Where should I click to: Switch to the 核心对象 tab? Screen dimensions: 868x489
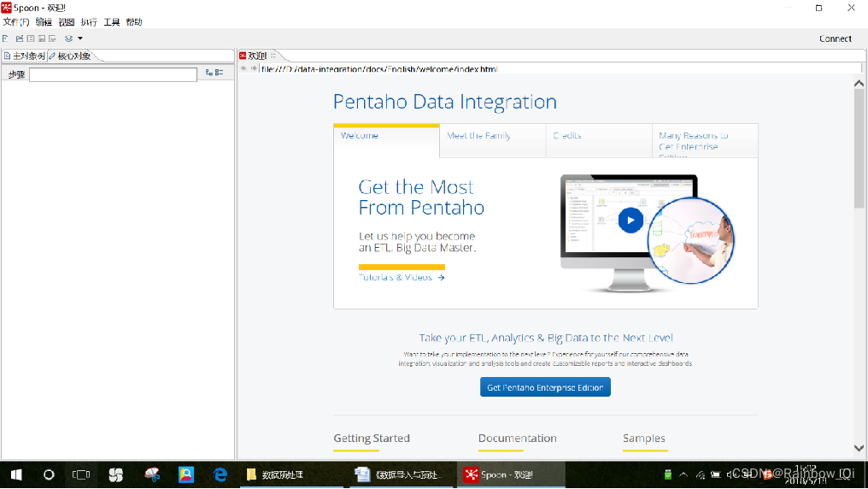70,56
